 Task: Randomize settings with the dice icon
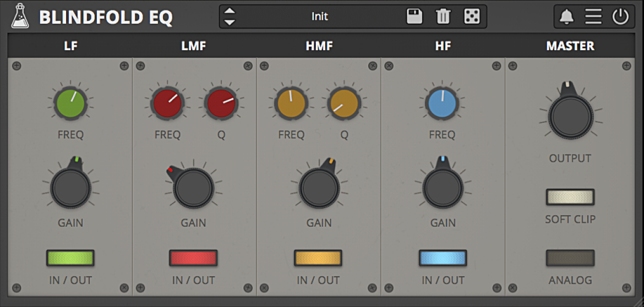(x=471, y=17)
